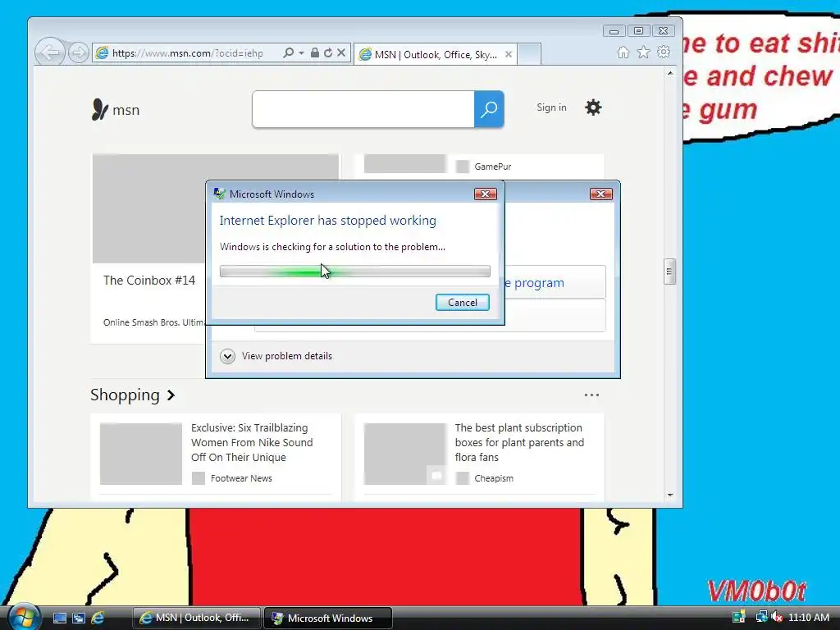The image size is (840, 630).
Task: Click the Switch between windows quick launch icon
Action: coord(78,619)
